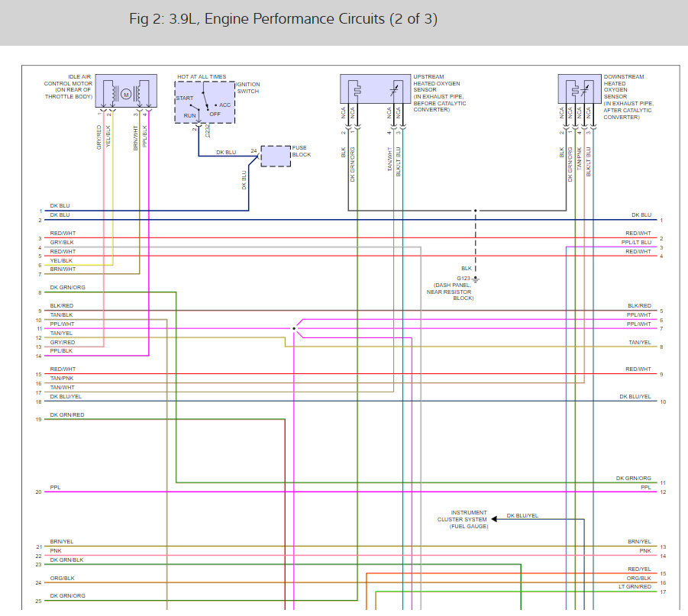Click the PPL wire label at pin 20
This screenshot has height=616, width=688.
(55, 488)
